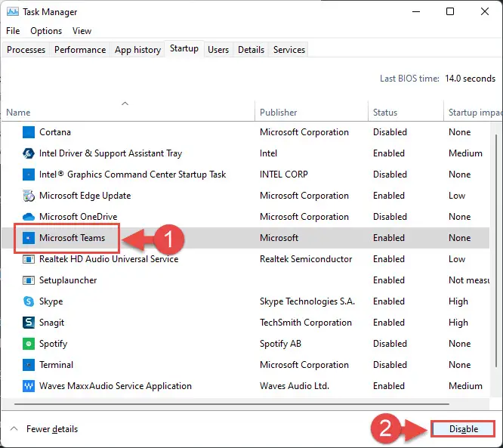Viewport: 503px width, 448px height.
Task: Open the View menu
Action: (82, 31)
